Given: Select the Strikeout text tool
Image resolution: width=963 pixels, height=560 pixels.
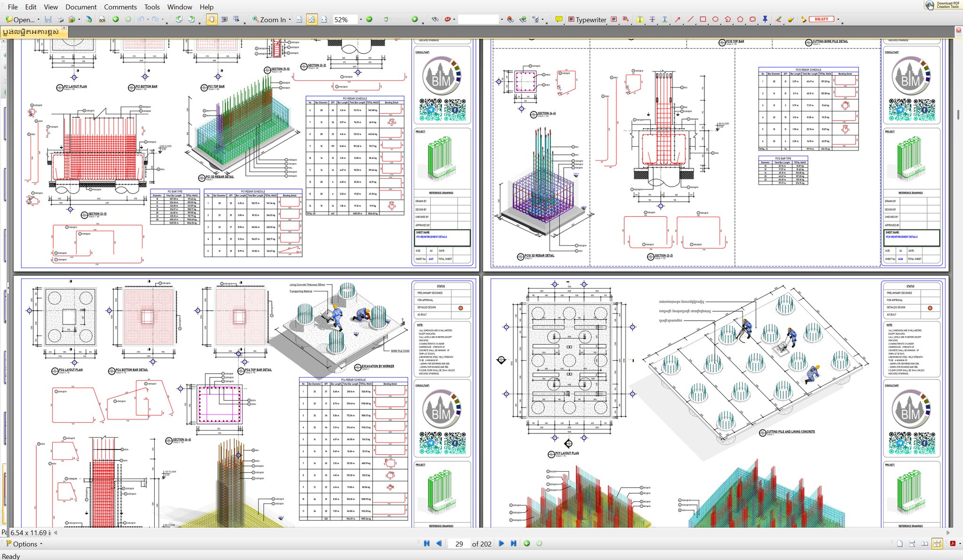Looking at the screenshot, I should tap(652, 19).
